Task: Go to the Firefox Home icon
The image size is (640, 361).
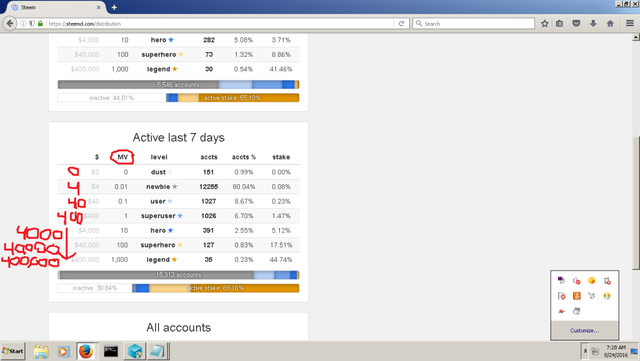Action: [610, 24]
